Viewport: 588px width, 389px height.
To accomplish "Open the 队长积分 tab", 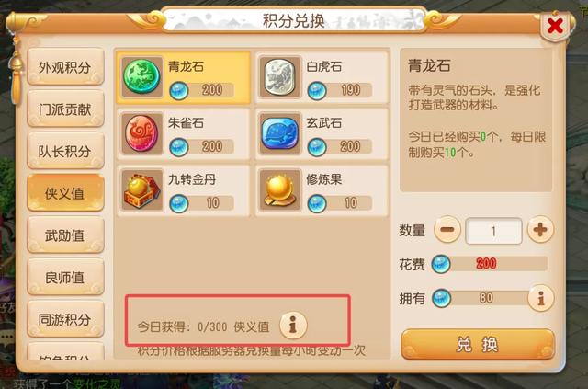I will (x=65, y=151).
